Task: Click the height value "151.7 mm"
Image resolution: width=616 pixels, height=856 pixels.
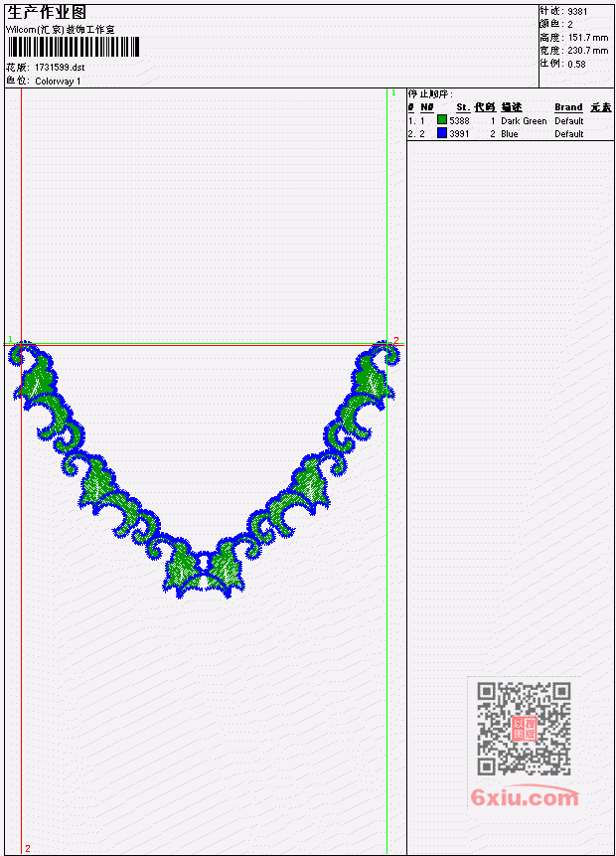Action: (587, 38)
